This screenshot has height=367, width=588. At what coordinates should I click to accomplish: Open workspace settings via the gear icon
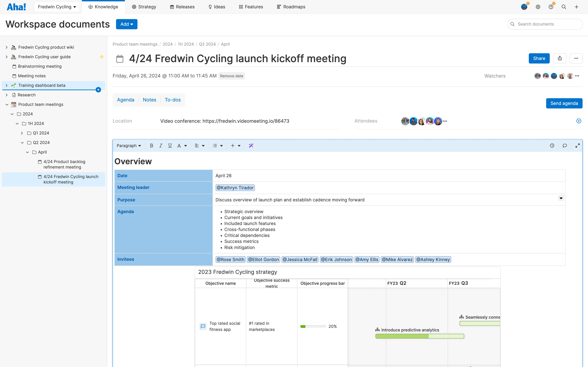pyautogui.click(x=538, y=7)
